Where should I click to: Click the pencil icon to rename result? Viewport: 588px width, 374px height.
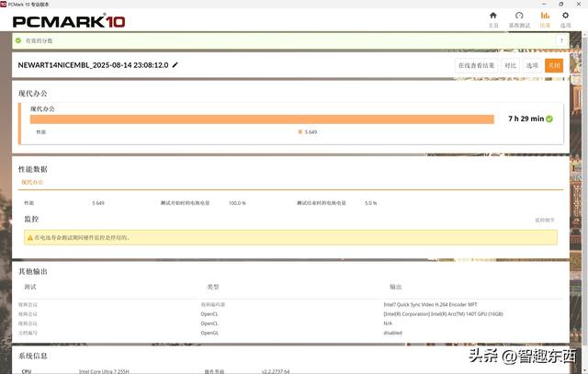175,65
